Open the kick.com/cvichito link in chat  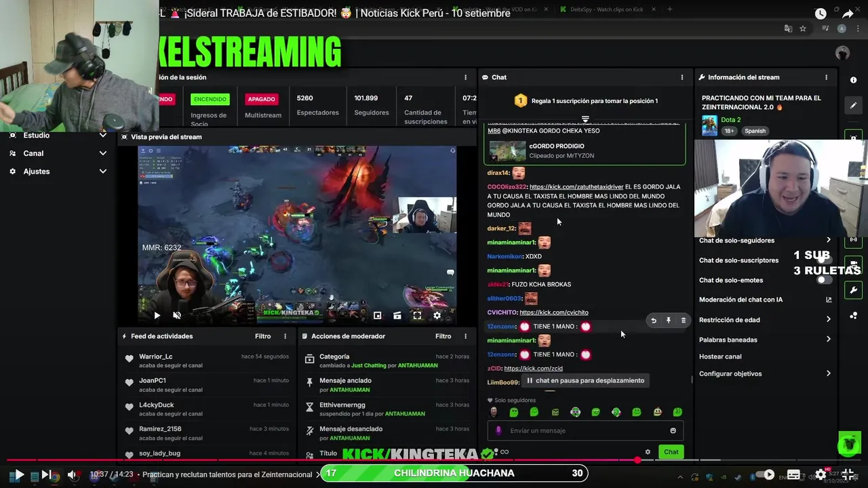tap(553, 312)
